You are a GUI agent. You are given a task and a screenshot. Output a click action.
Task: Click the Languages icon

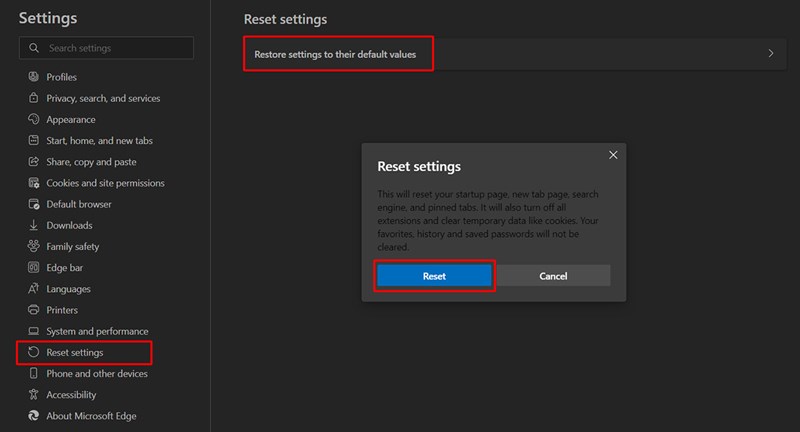pos(34,289)
